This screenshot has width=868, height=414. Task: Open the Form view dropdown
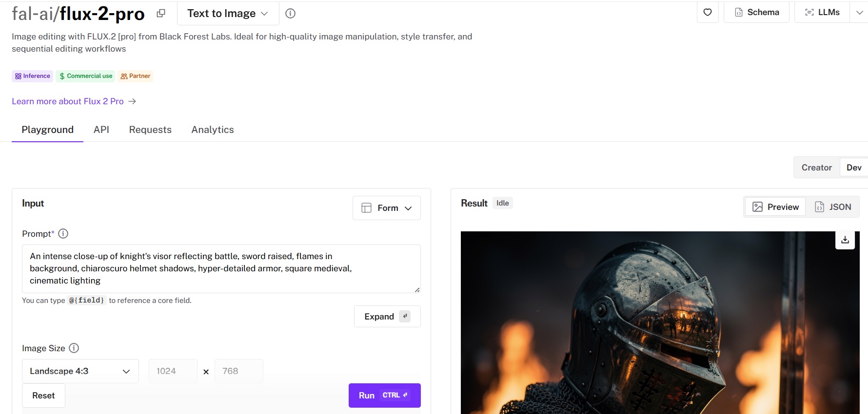(387, 208)
